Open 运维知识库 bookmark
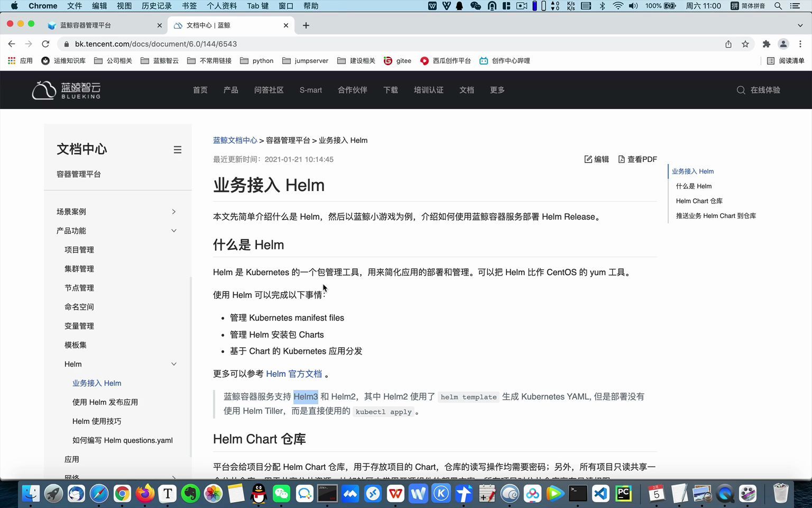 [x=63, y=61]
